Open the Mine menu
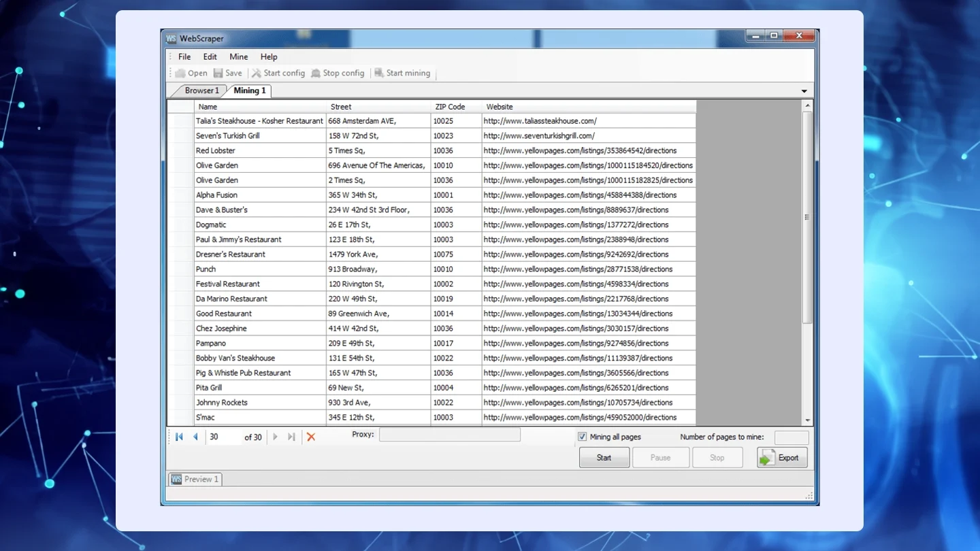The width and height of the screenshot is (980, 551). [239, 57]
